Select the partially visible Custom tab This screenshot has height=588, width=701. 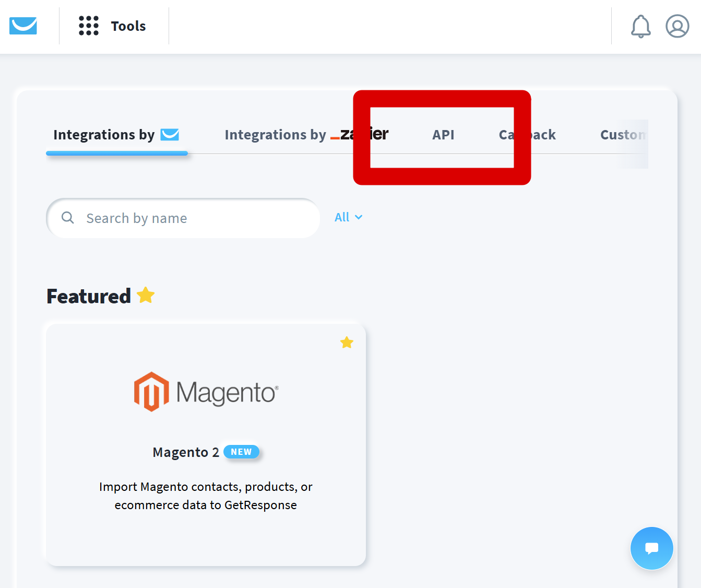tap(623, 135)
